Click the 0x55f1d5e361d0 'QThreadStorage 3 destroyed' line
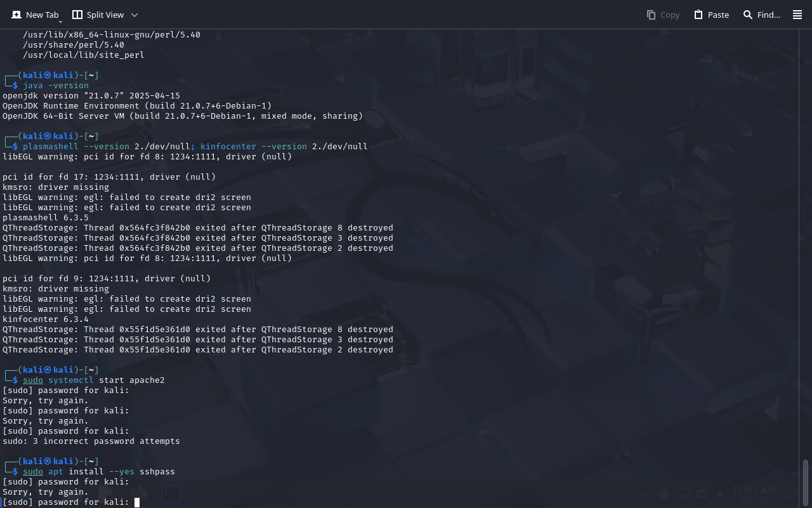This screenshot has width=812, height=508. click(x=198, y=340)
